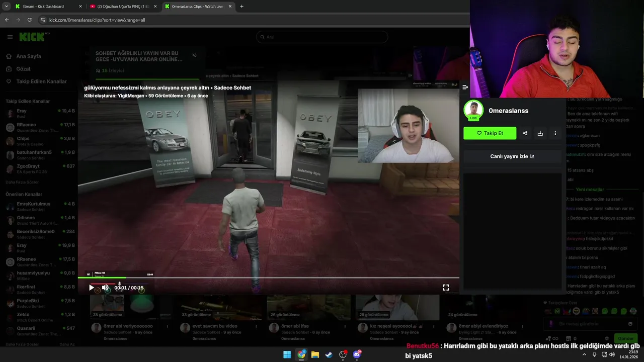The height and width of the screenshot is (362, 644).
Task: Open Zetsu Black Desert Online channel
Action: [x=40, y=317]
